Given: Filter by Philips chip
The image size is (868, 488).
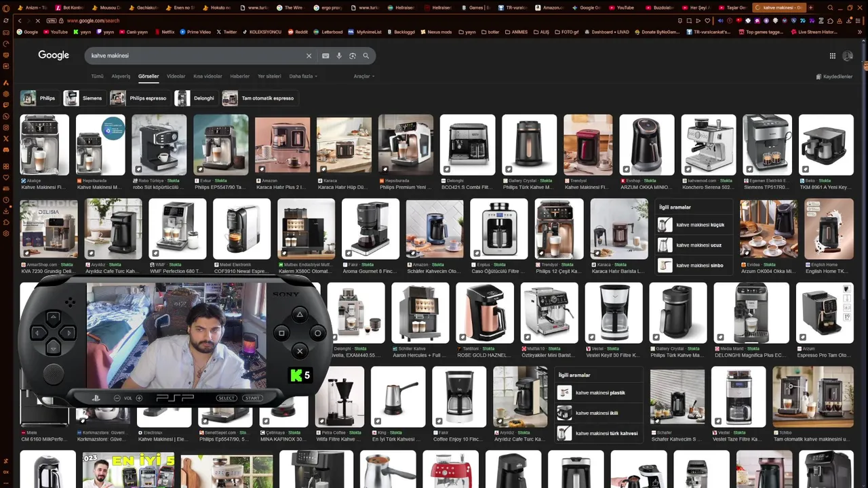Looking at the screenshot, I should (39, 98).
